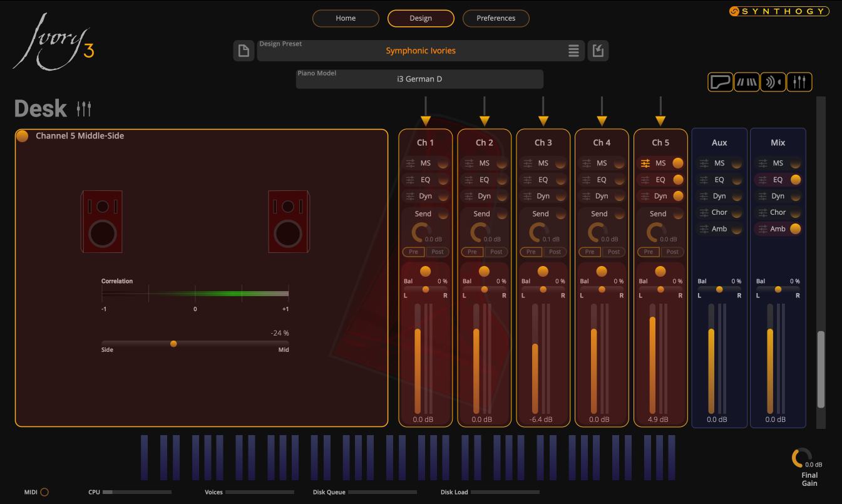Open the Ch 3 Dyn settings sliders icon
The width and height of the screenshot is (842, 504).
[x=528, y=196]
